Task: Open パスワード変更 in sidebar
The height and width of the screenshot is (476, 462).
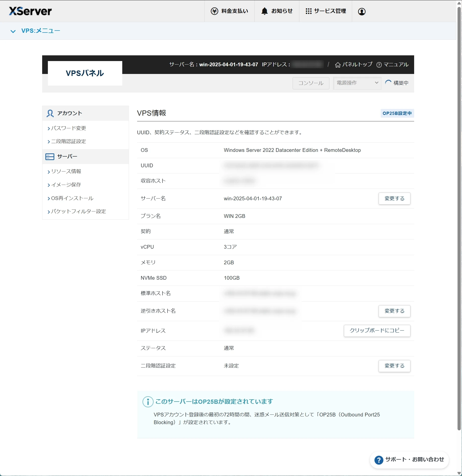Action: click(x=68, y=128)
